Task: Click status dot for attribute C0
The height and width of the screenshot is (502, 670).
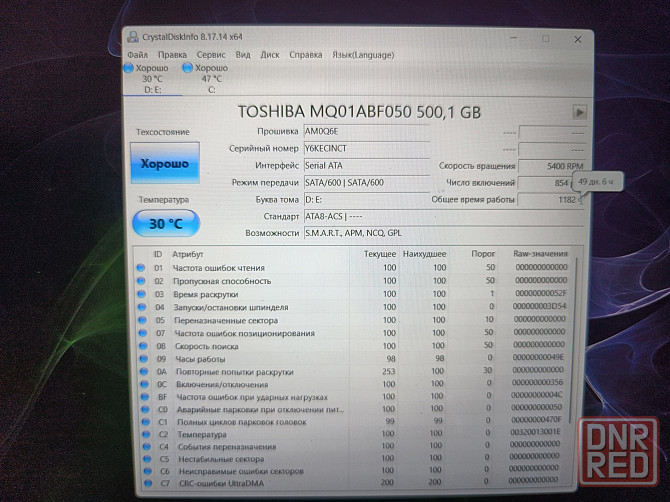Action: pyautogui.click(x=146, y=409)
